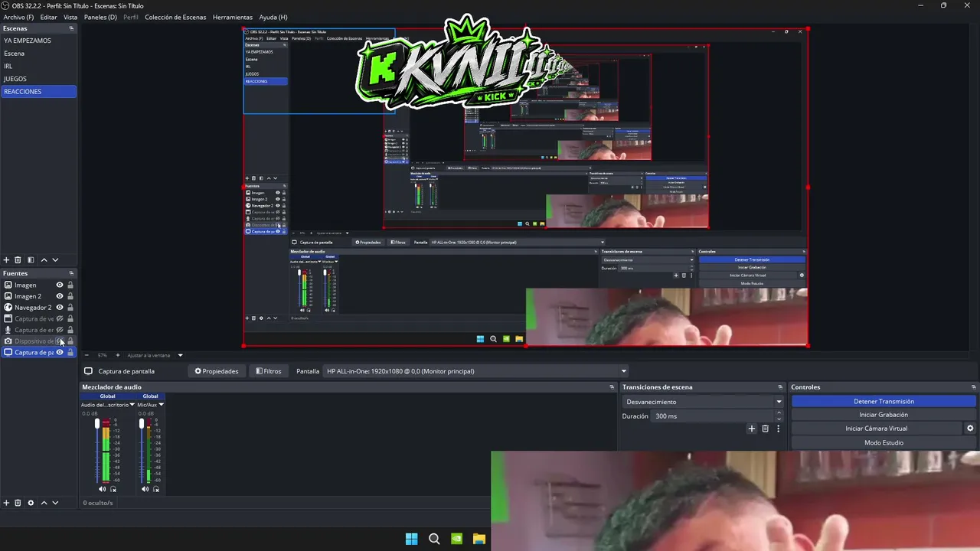
Task: Delete the scene transition with trash icon
Action: point(765,429)
